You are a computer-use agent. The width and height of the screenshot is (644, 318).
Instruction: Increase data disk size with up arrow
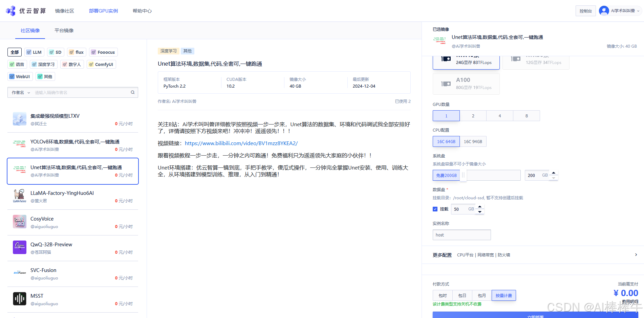(480, 207)
